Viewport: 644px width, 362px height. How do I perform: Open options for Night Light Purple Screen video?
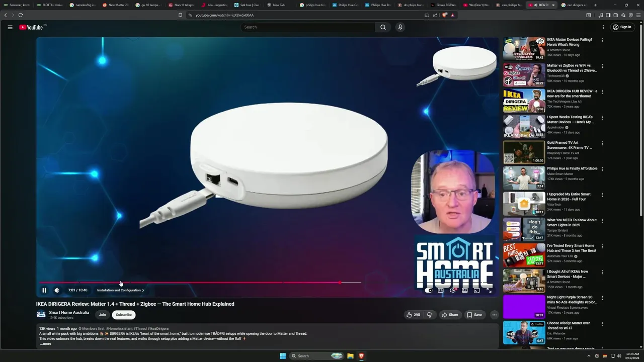pyautogui.click(x=602, y=298)
